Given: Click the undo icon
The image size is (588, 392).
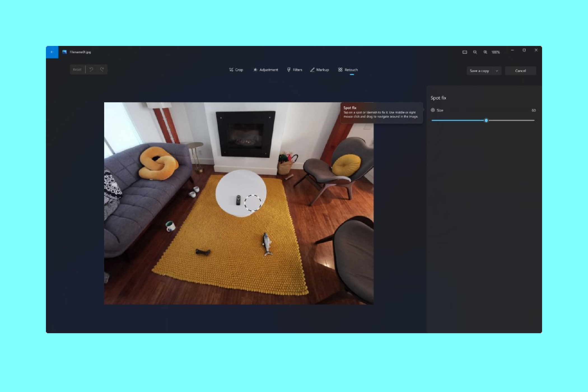Looking at the screenshot, I should click(91, 69).
